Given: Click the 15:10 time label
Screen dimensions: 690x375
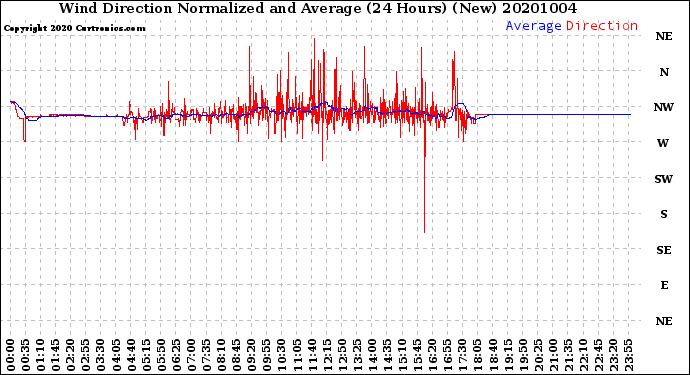Looking at the screenshot, I should 403,355.
